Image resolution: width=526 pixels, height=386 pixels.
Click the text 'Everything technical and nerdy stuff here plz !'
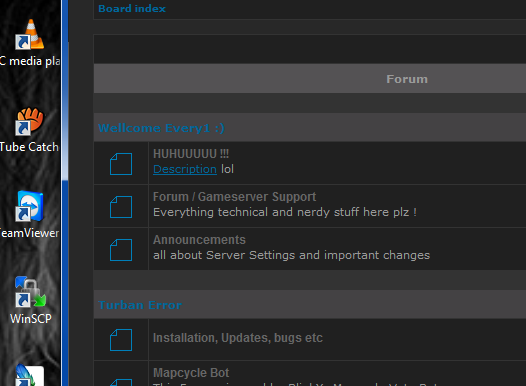(285, 212)
